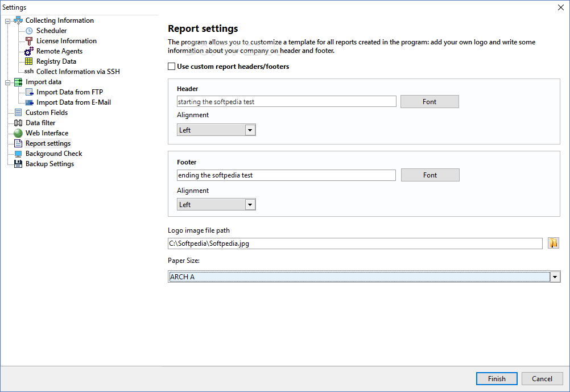Open the Footer alignment dropdown
The height and width of the screenshot is (392, 570).
tap(250, 205)
